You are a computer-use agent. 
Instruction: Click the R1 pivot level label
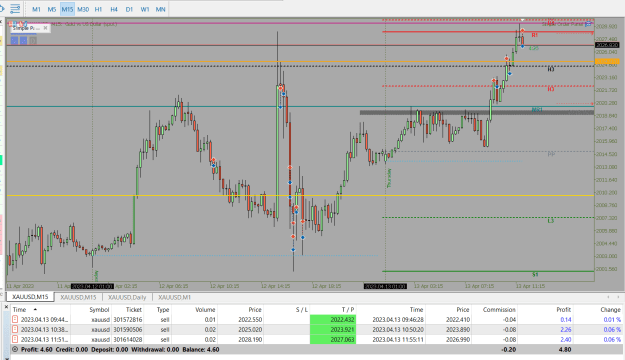[x=535, y=35]
